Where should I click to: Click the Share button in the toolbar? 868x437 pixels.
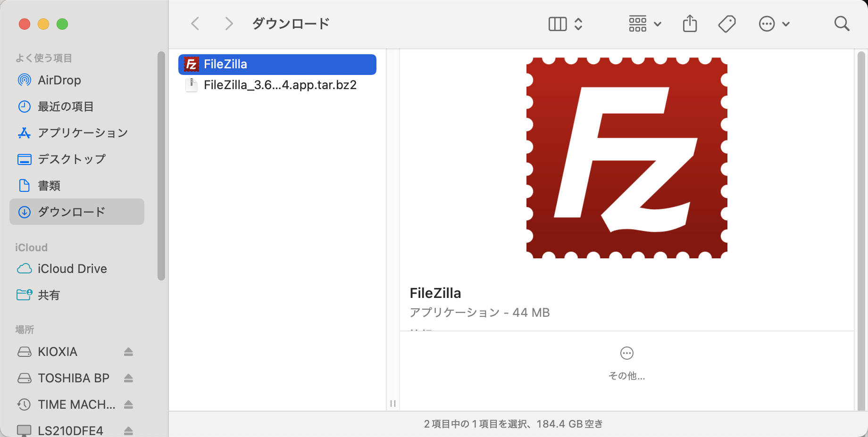coord(690,23)
